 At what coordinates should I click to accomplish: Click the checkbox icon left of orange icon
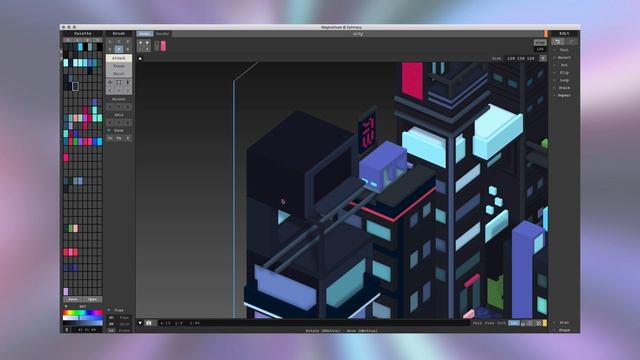(x=538, y=323)
